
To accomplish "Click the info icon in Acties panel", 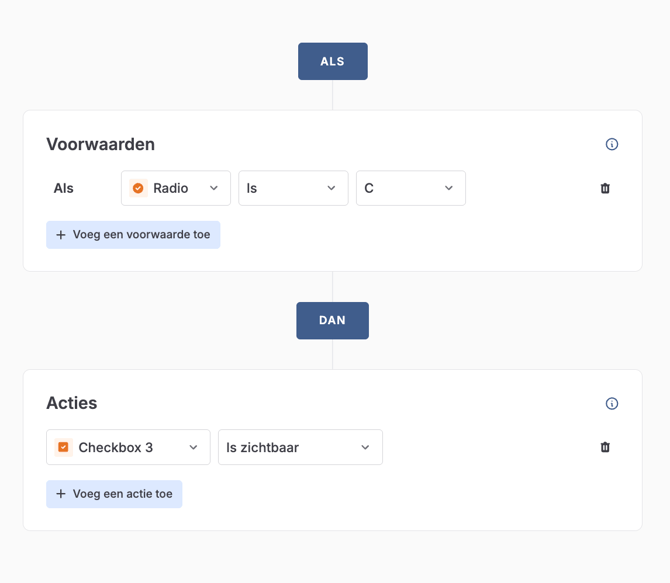I will click(x=612, y=404).
